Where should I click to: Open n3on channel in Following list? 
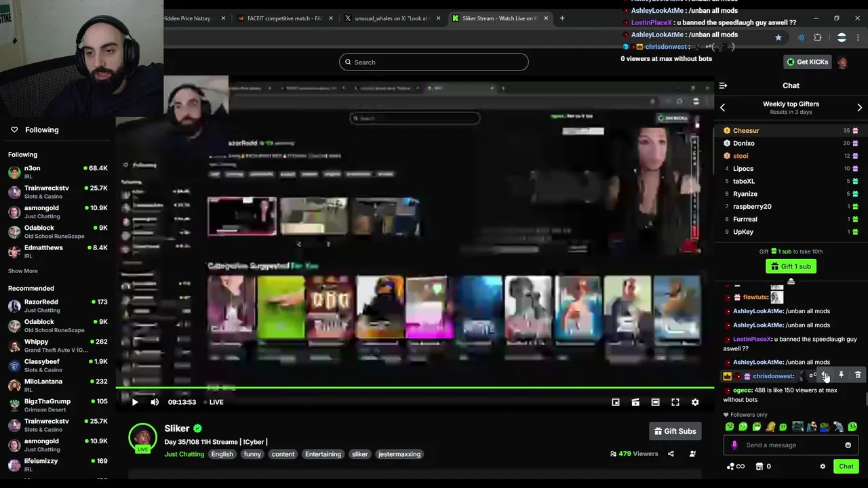[58, 171]
